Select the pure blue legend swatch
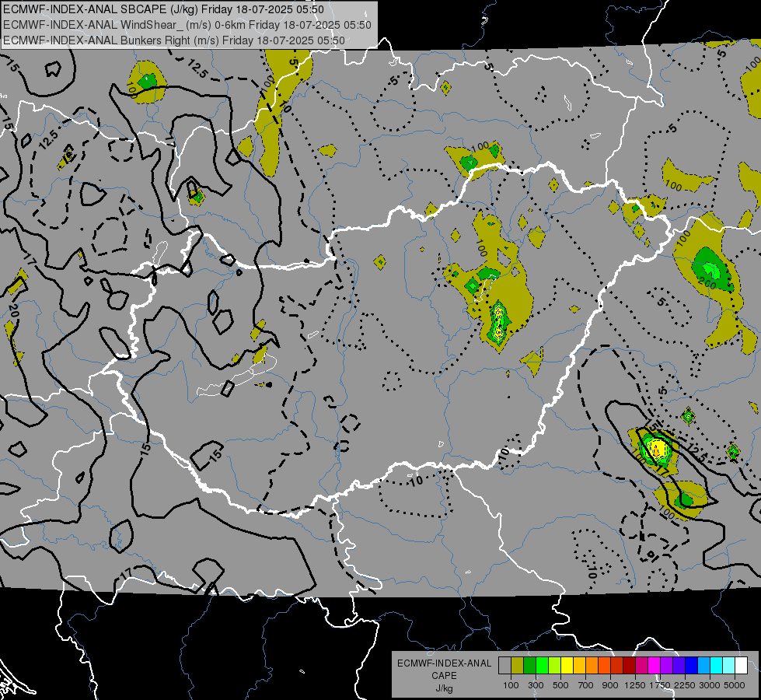This screenshot has width=761, height=700. [x=692, y=666]
